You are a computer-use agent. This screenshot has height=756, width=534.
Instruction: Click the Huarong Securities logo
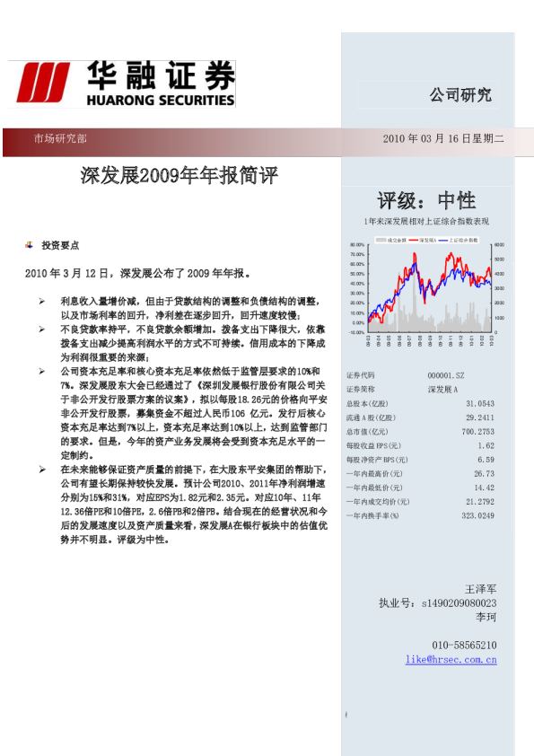point(122,84)
